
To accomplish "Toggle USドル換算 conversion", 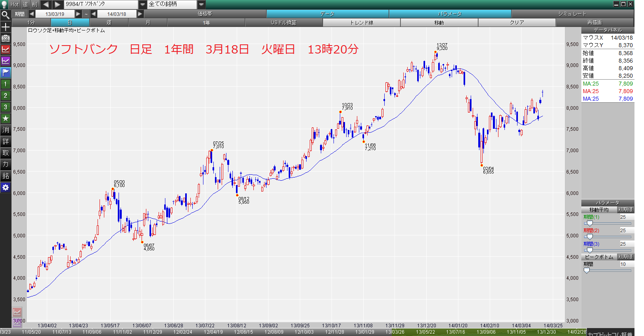I will click(284, 23).
